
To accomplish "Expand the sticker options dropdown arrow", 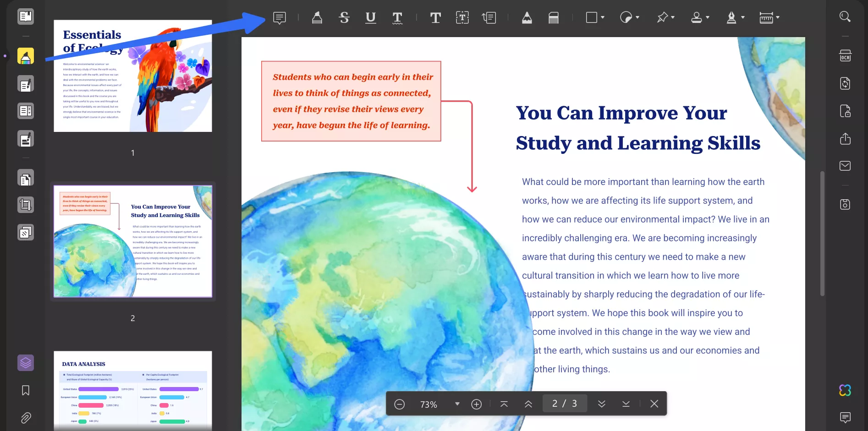I will click(637, 17).
